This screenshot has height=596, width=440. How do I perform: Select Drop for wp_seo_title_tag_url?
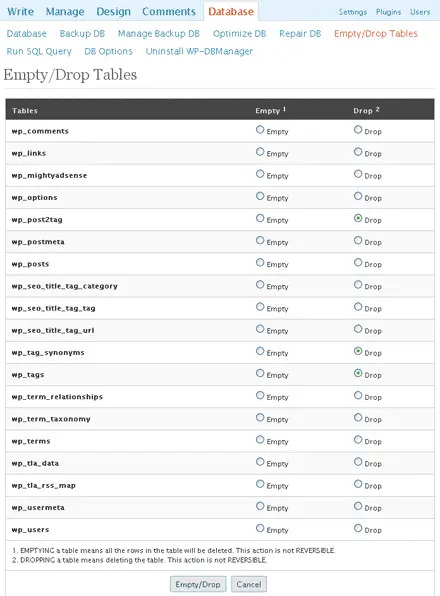click(358, 329)
